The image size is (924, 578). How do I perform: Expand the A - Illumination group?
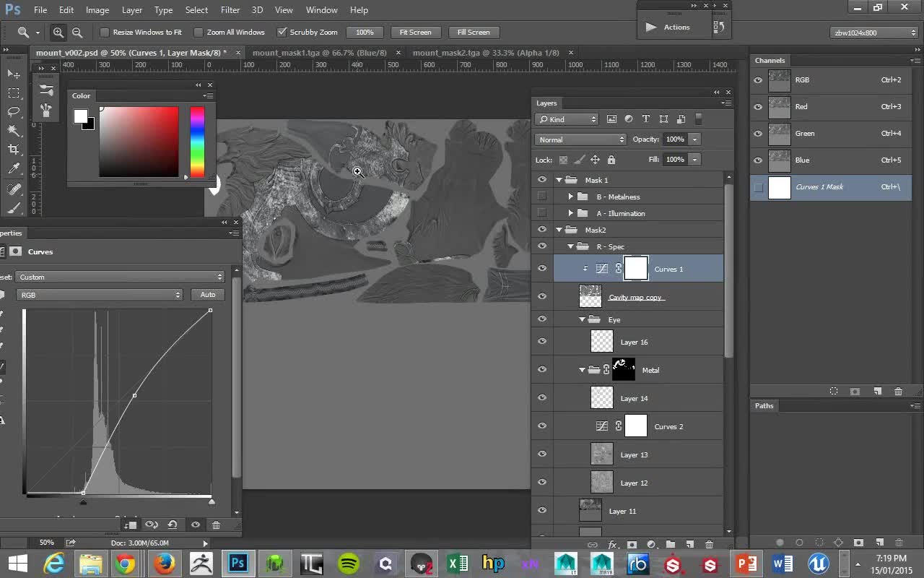coord(570,213)
